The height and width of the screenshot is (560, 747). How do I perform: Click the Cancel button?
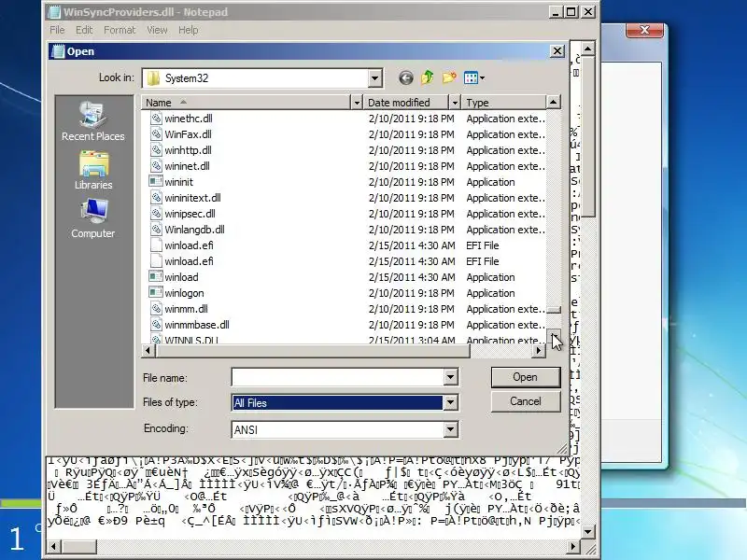[x=526, y=401]
